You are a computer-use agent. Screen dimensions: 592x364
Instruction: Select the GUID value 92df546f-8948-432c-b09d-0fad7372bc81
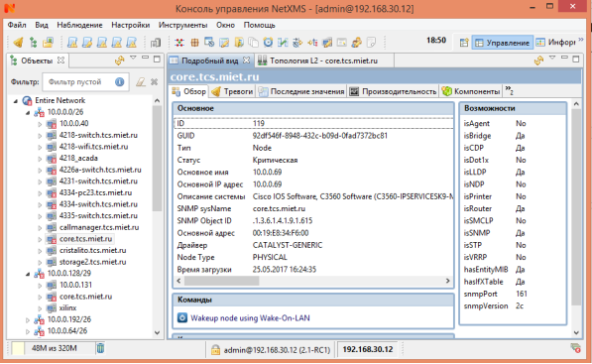click(319, 136)
